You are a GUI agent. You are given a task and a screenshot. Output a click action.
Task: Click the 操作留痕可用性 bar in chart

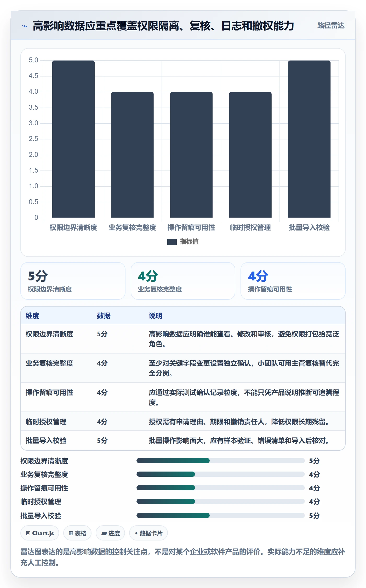pyautogui.click(x=191, y=155)
